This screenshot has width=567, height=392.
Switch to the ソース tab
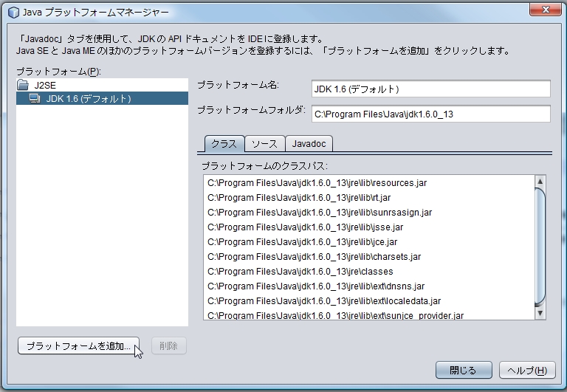[264, 143]
